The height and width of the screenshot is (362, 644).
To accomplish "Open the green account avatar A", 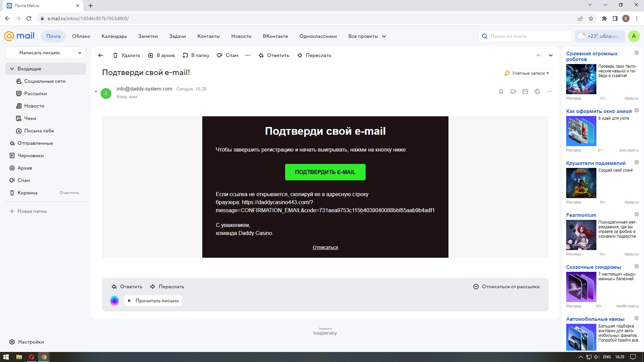I will pos(634,36).
